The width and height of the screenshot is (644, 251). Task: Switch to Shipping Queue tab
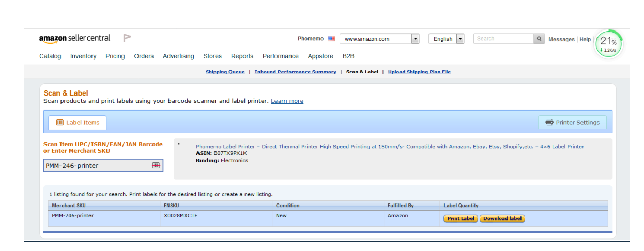click(225, 72)
